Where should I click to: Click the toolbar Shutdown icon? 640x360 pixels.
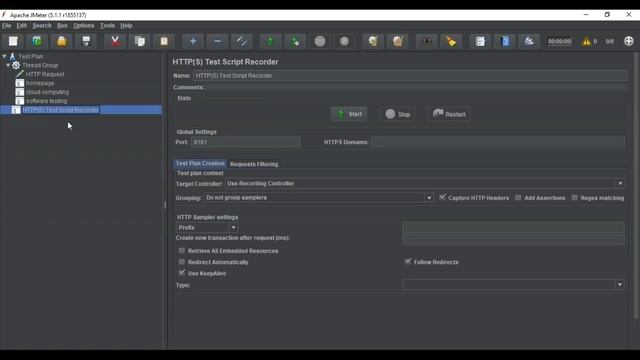pos(344,41)
